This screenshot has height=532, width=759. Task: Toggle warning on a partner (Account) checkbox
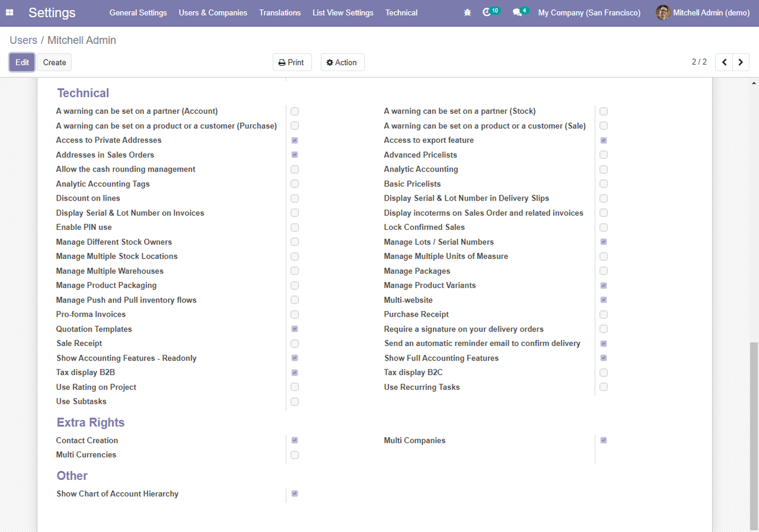coord(294,111)
